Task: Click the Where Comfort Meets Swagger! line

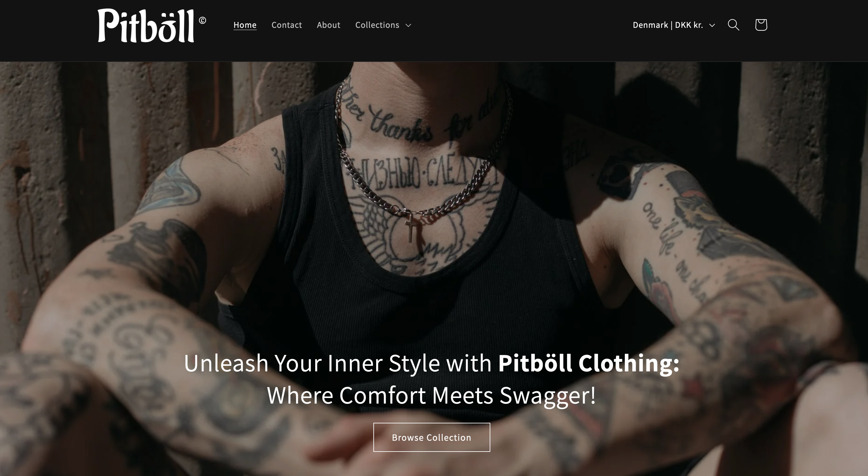Action: 432,396
